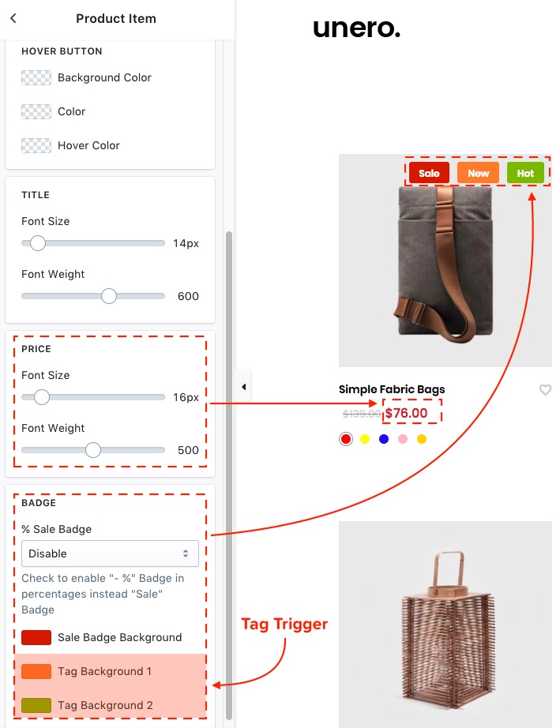Select the red color variation dot
560x728 pixels.
click(345, 439)
